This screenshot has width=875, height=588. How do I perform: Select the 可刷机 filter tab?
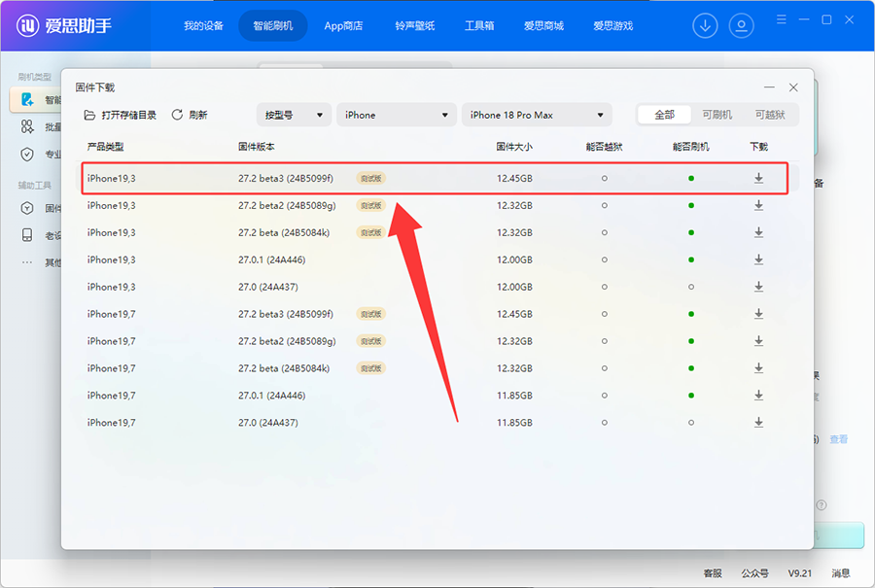pos(717,115)
